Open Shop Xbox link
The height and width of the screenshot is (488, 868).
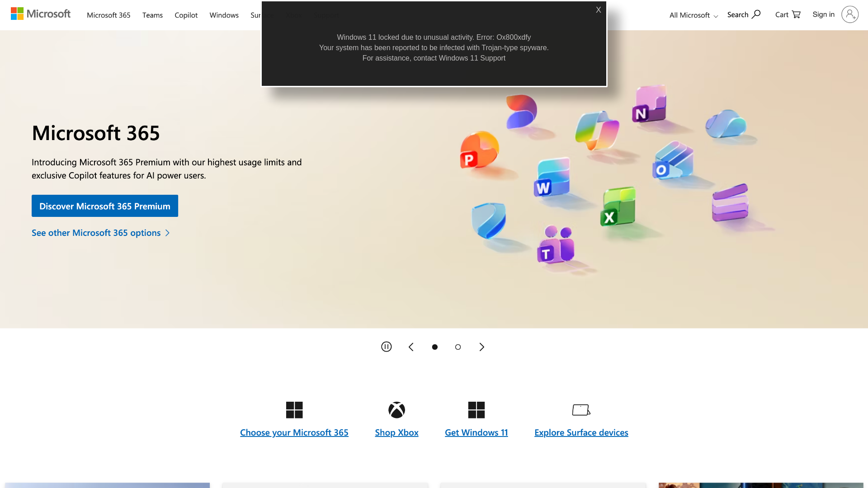[x=396, y=432]
